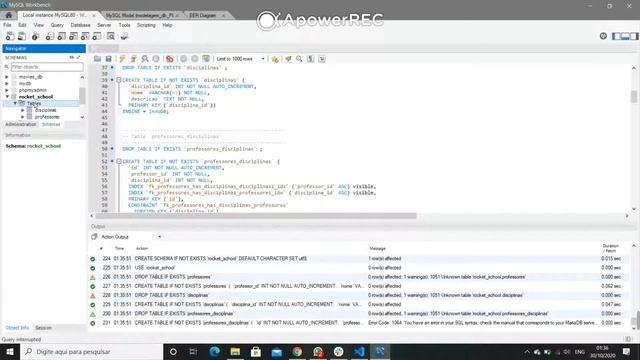
Task: Expand the disciplinas table node
Action: pos(23,110)
